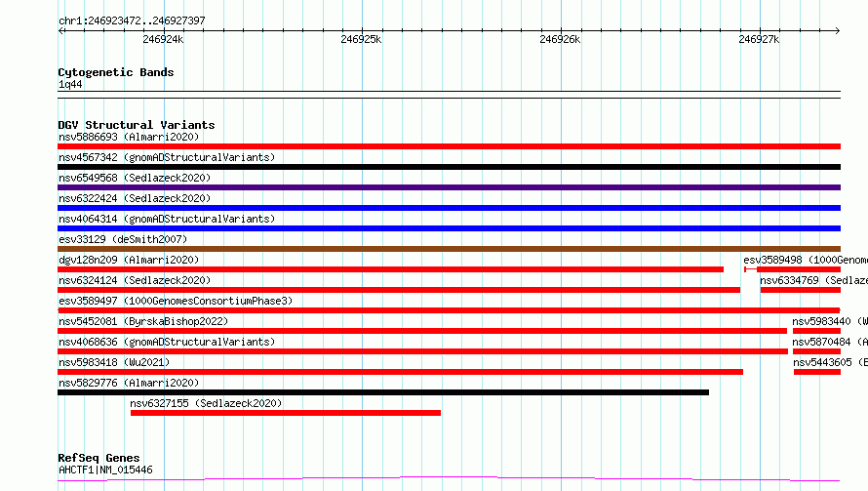
Task: Open the esv3589498 variant label
Action: click(806, 260)
